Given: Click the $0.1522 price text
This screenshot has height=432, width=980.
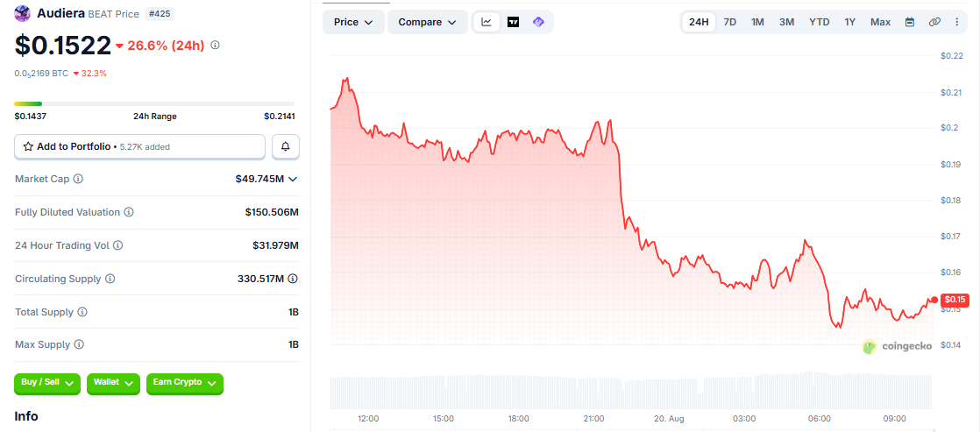Looking at the screenshot, I should (x=62, y=45).
